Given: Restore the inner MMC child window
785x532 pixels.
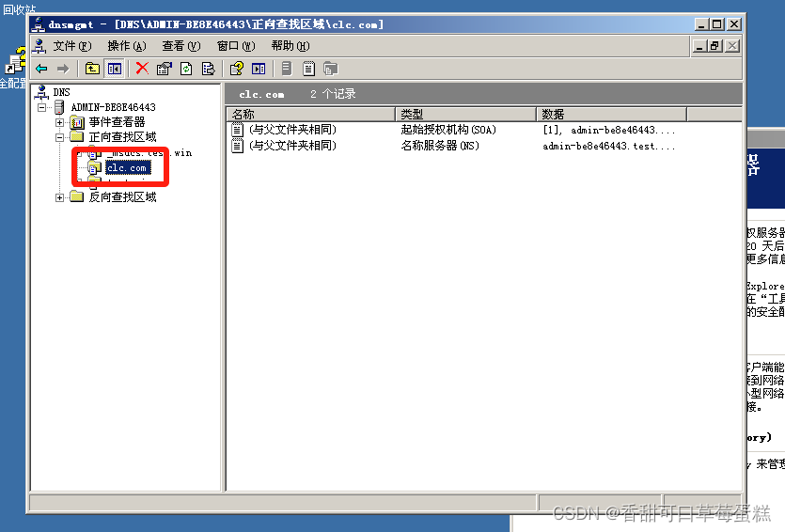Looking at the screenshot, I should [714, 46].
